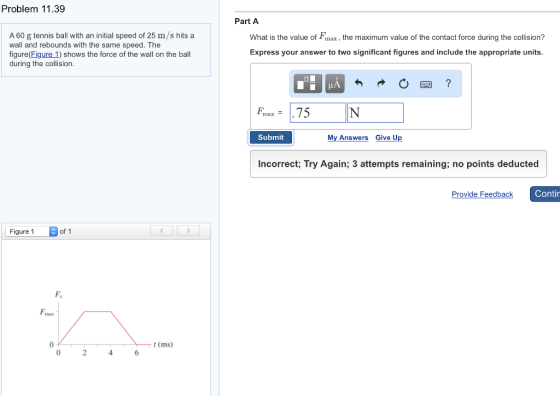Click the Incorrect; Try Again message box
This screenshot has width=560, height=396.
click(x=398, y=164)
